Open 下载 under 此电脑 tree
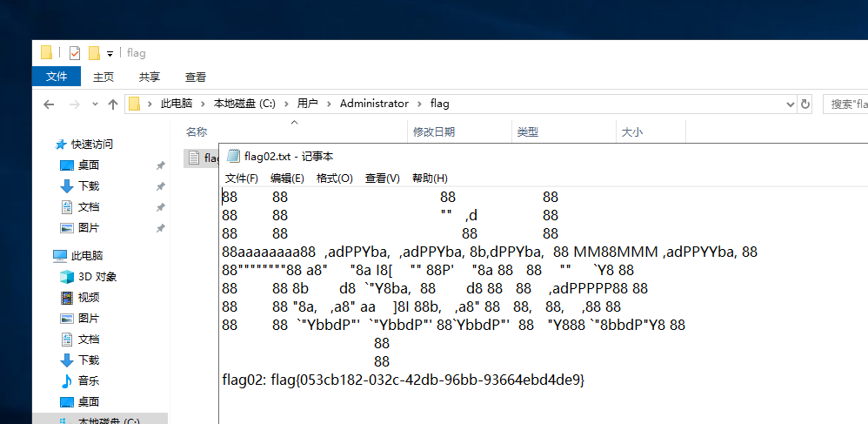The image size is (868, 424). tap(89, 360)
